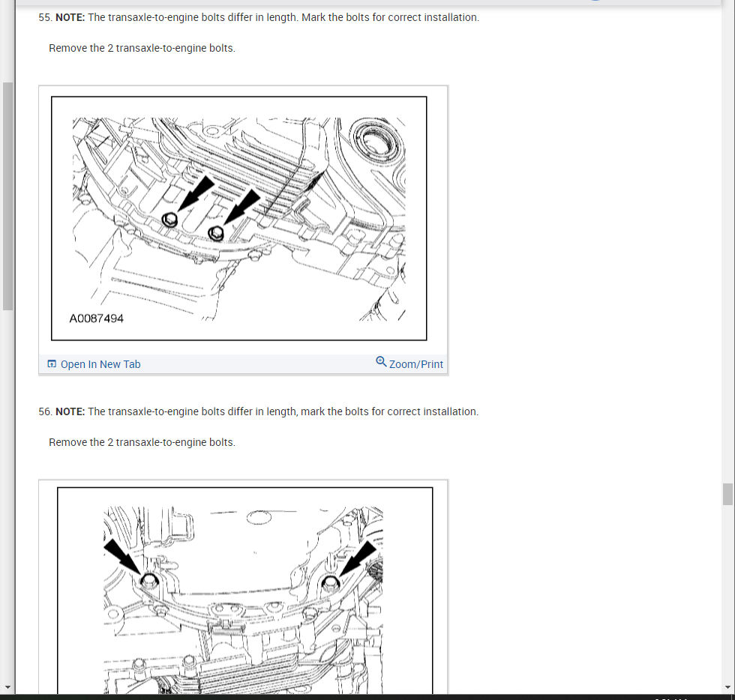Click the A0087494 transaxle bolt diagram image
The width and height of the screenshot is (735, 700).
[x=239, y=218]
